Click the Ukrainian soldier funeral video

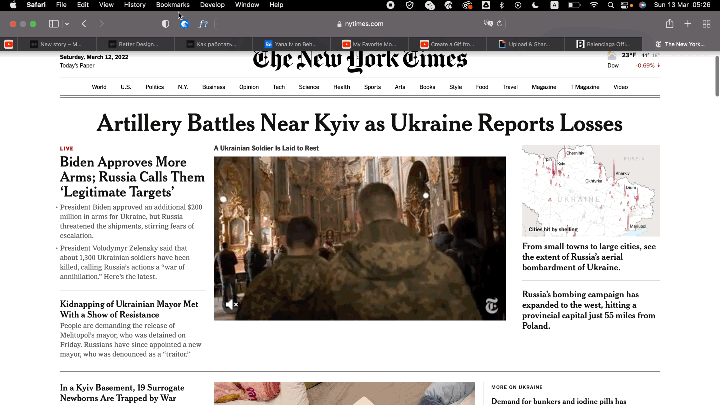click(360, 238)
